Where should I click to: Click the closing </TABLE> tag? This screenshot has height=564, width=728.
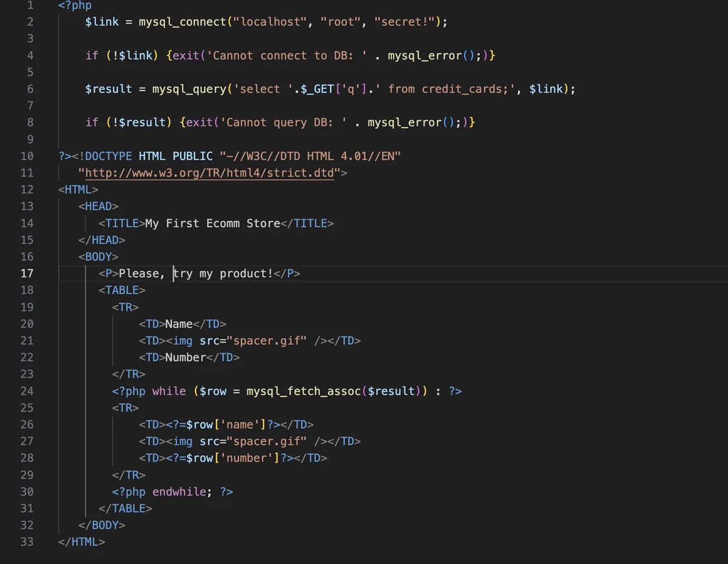click(x=126, y=509)
